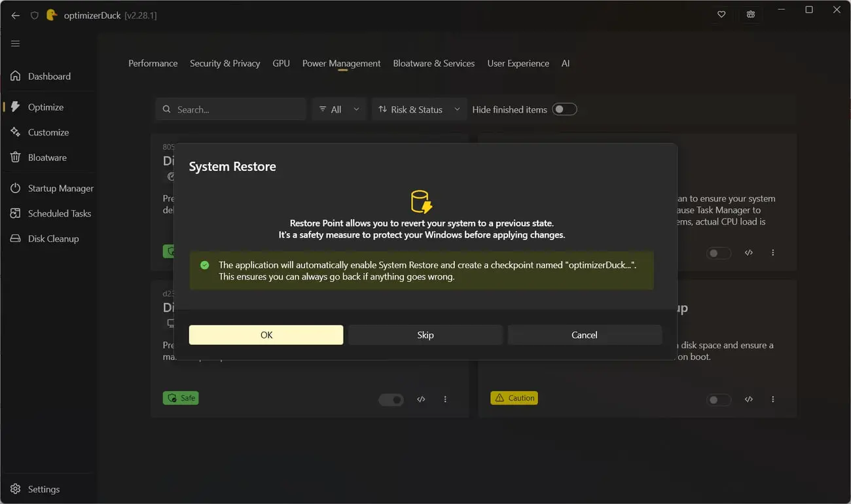The height and width of the screenshot is (504, 851).
Task: Toggle the Caution-tagged card switch
Action: pyautogui.click(x=719, y=399)
